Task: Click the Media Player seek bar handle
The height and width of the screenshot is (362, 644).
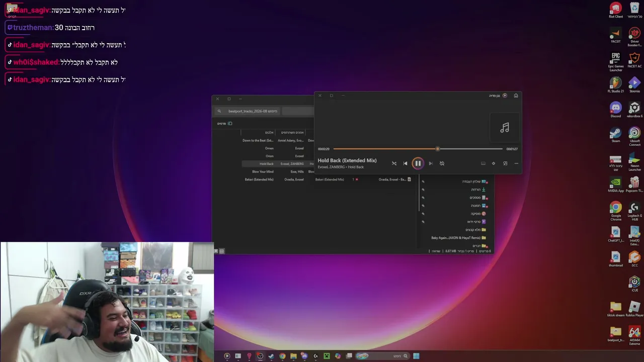Action: click(437, 149)
